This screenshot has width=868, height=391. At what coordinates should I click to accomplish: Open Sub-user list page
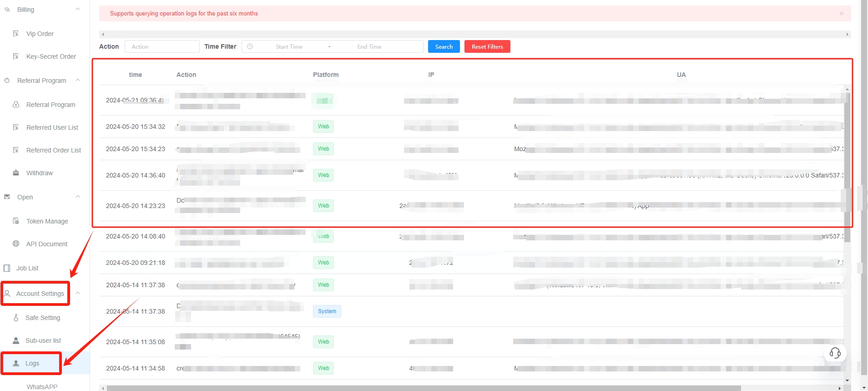click(43, 340)
